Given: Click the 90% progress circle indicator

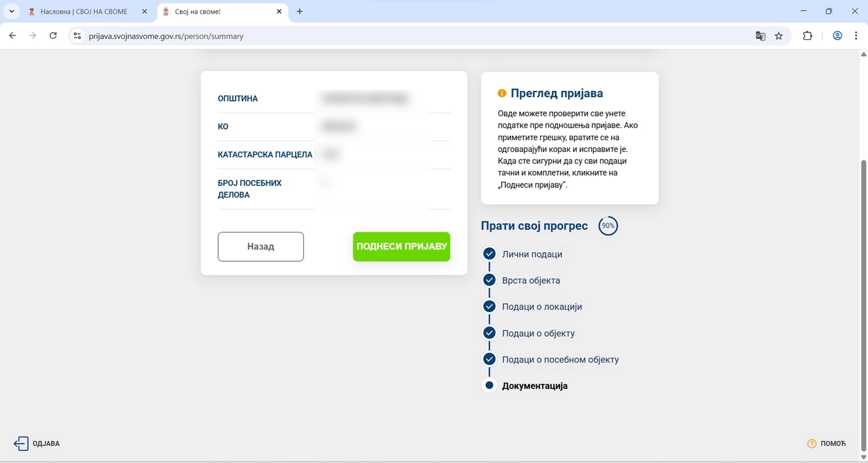Looking at the screenshot, I should [x=608, y=226].
